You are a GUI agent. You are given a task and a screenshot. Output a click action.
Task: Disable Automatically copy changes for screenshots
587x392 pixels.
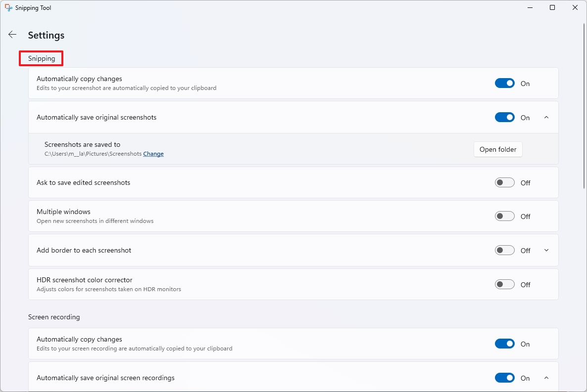coord(504,83)
